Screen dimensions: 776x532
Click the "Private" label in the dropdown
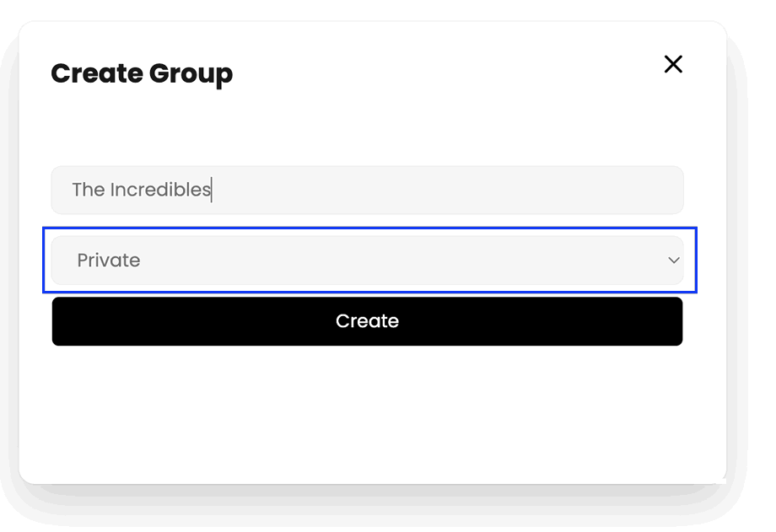(x=109, y=261)
